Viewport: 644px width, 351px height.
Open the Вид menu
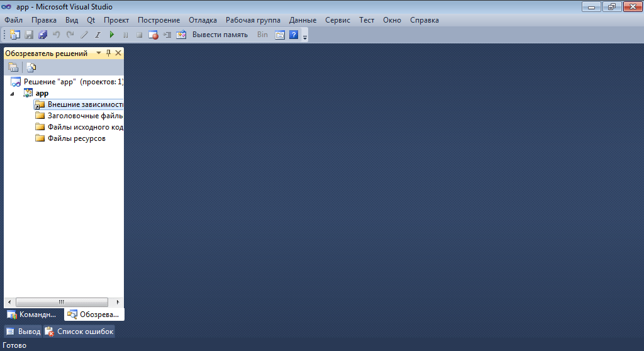pos(72,20)
